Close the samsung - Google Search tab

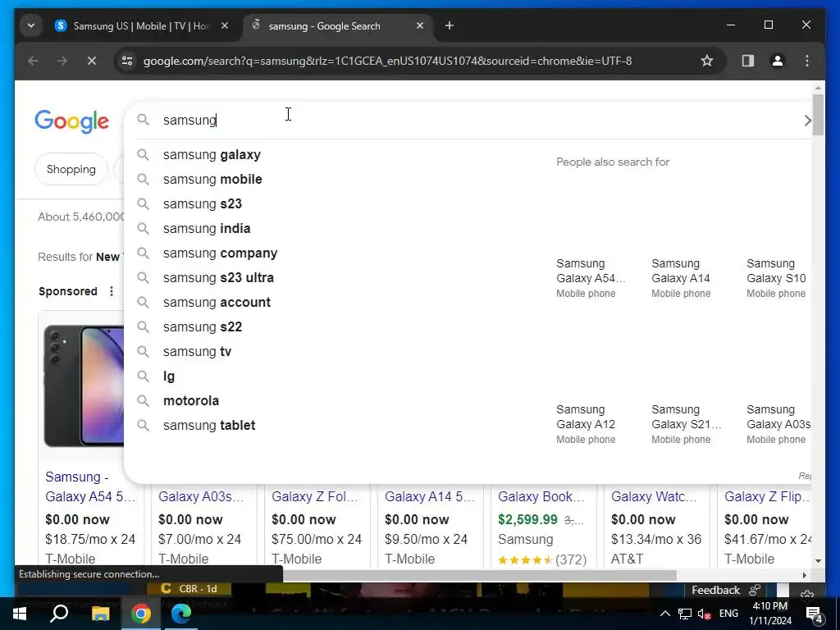(x=420, y=25)
